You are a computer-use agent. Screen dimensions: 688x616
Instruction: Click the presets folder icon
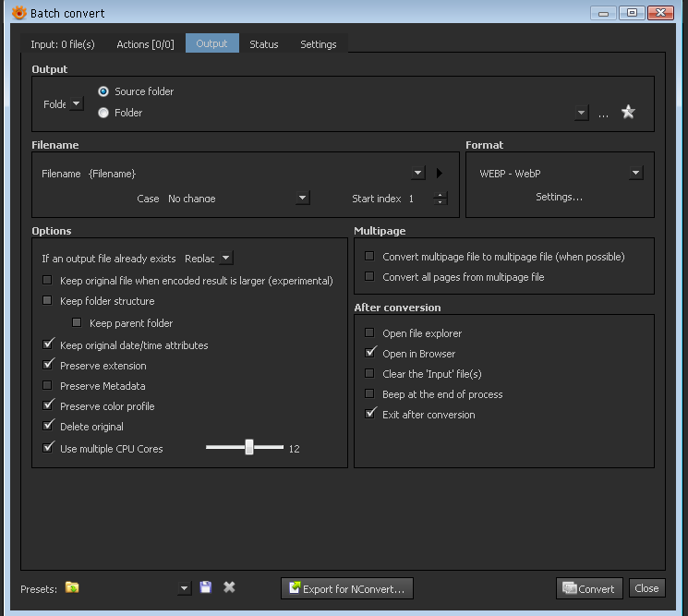point(72,588)
